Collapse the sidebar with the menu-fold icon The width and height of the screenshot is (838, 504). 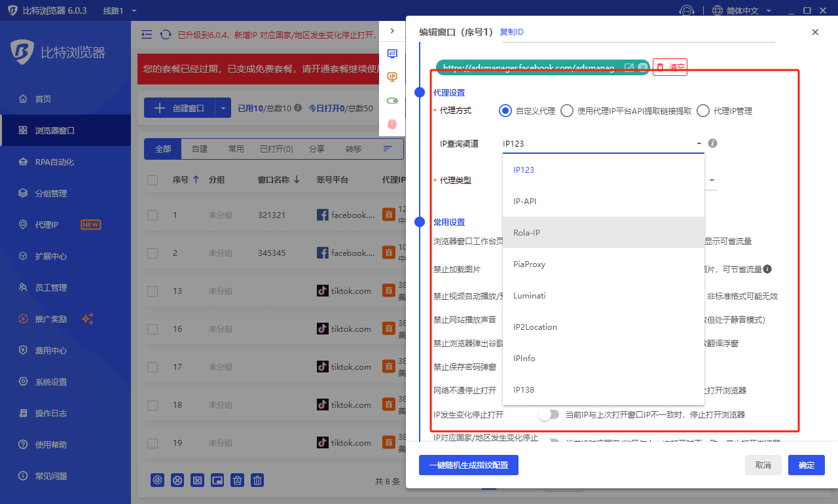[x=147, y=35]
